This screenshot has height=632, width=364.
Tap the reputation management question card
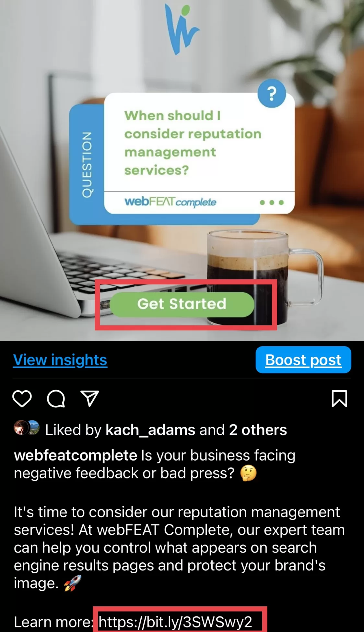199,153
